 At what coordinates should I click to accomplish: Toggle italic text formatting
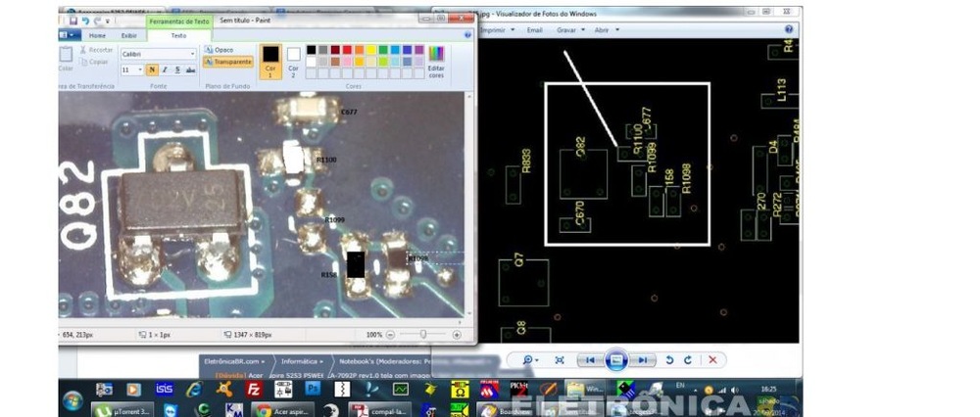[x=164, y=70]
